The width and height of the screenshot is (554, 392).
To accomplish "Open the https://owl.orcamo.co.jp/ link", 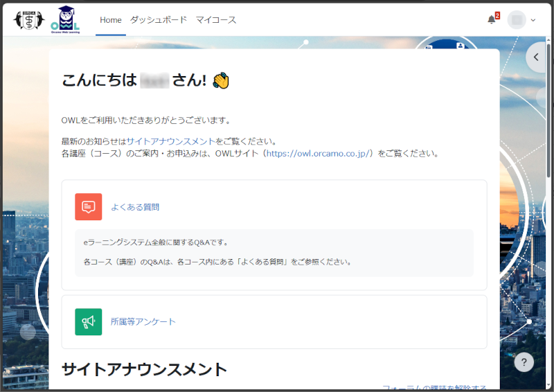I will (319, 153).
